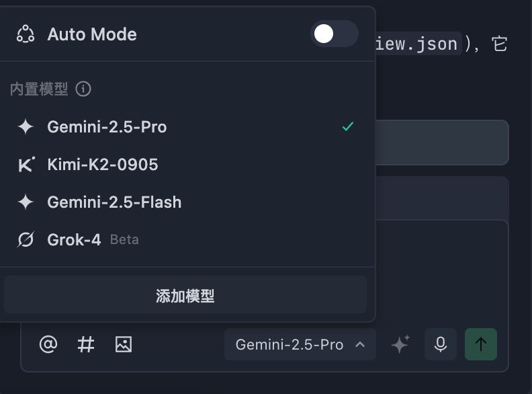Click the Gemini-2.5-Flash sparkle icon
The image size is (532, 394).
(26, 202)
